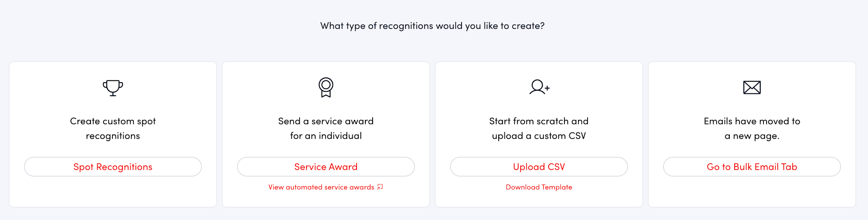Select the award ribbon icon for service awards
This screenshot has width=868, height=220.
pos(326,87)
